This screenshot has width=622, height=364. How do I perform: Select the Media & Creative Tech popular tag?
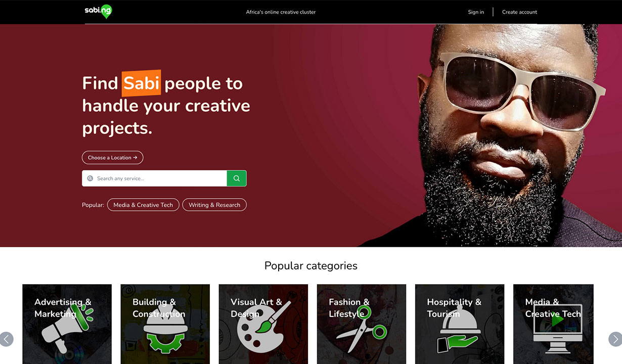(143, 205)
